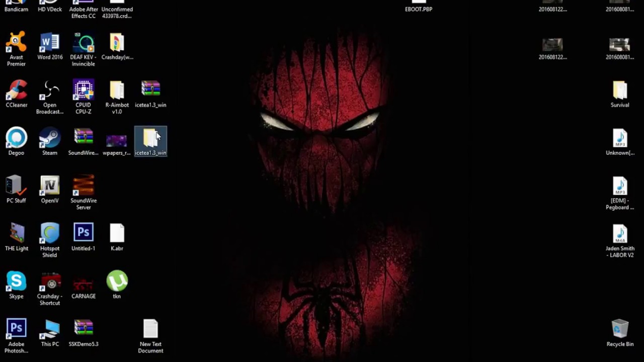Screen dimensions: 644x362
Task: Select the [EDM] - Pegboard MP3 file
Action: [620, 193]
